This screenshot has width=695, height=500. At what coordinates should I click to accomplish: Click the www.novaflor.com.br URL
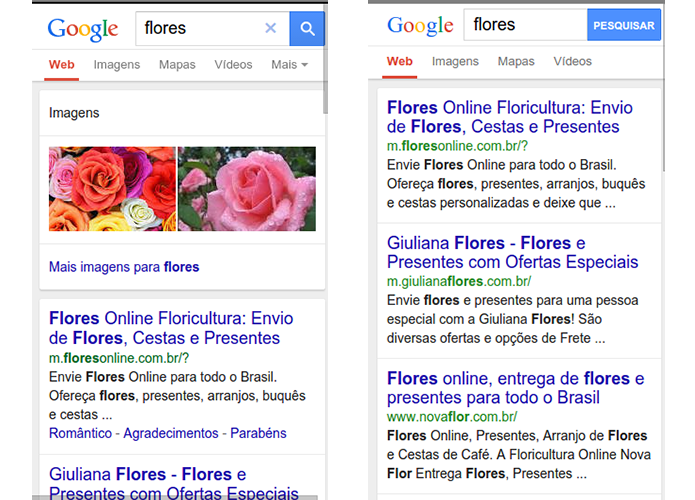452,417
